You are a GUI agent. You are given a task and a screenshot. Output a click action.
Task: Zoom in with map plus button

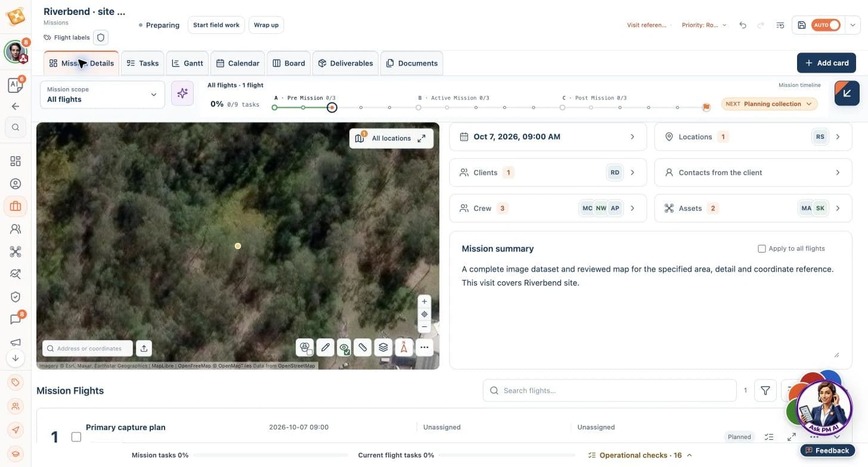[424, 301]
